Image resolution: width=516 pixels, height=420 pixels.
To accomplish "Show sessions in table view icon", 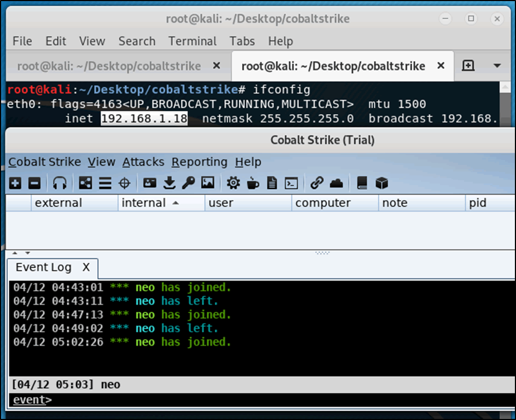I will [x=105, y=183].
